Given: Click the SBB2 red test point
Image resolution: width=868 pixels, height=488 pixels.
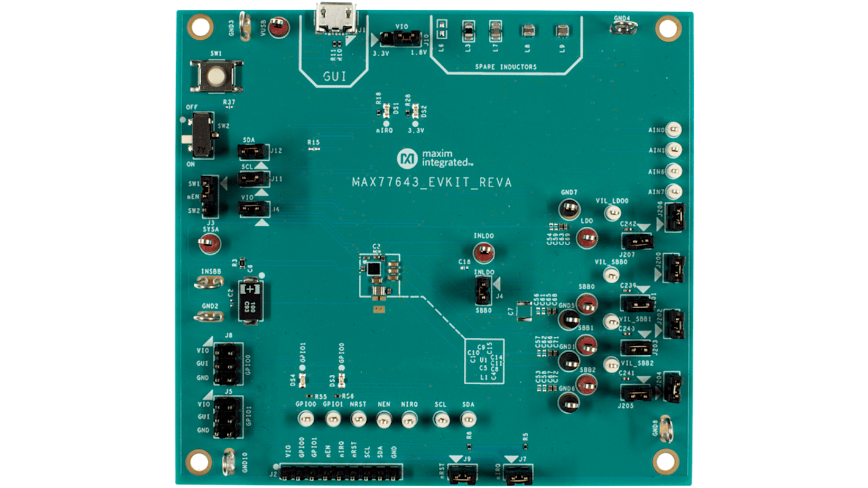Looking at the screenshot, I should tap(587, 384).
